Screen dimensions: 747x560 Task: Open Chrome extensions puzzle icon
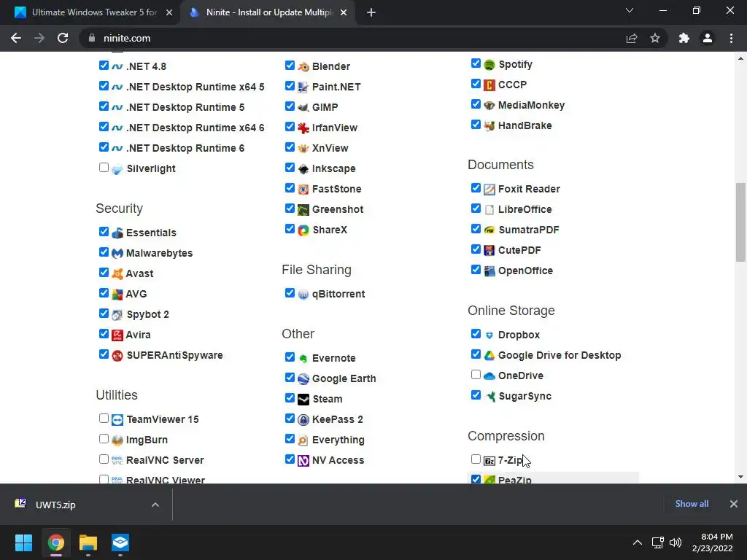pos(684,38)
